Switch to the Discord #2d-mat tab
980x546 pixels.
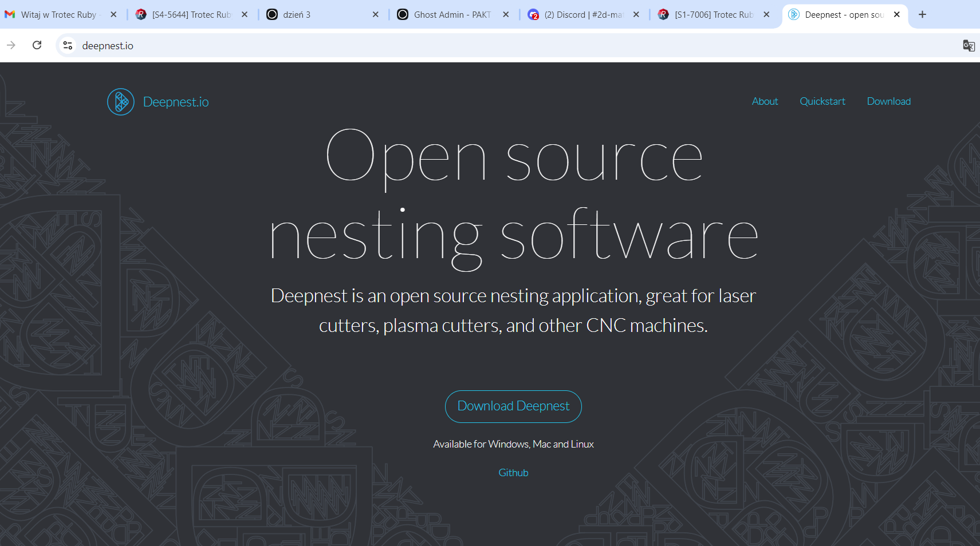[584, 15]
